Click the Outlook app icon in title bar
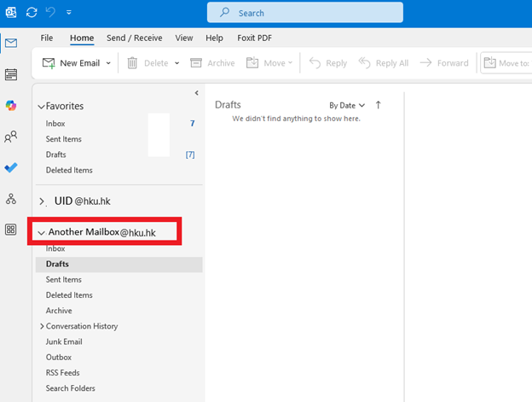 pos(11,13)
